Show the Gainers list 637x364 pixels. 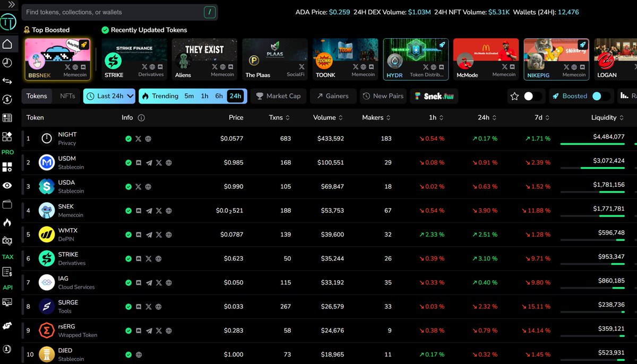click(333, 96)
